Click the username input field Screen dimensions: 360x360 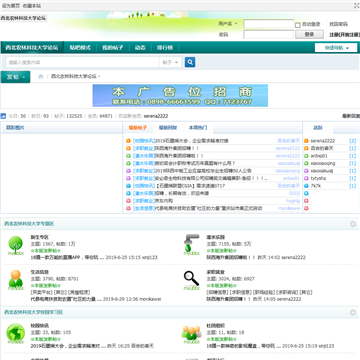269,24
